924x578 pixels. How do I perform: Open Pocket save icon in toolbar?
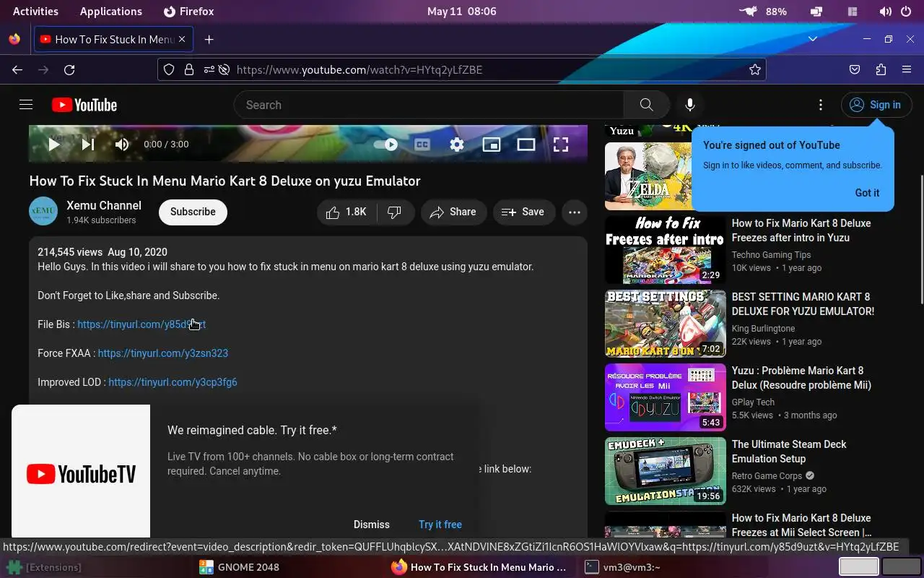coord(855,69)
